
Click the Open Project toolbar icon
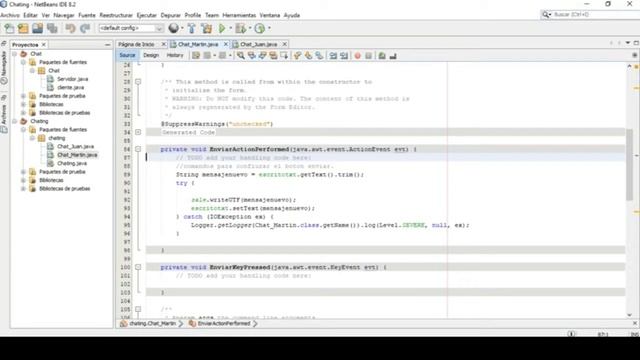[x=38, y=28]
